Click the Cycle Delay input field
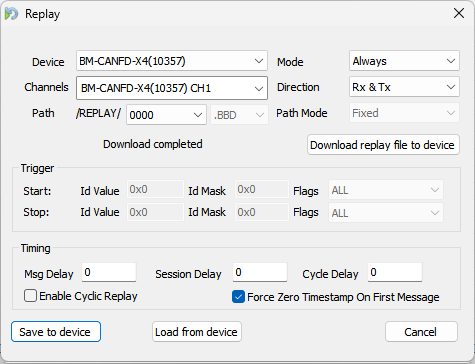475x364 pixels. point(395,272)
